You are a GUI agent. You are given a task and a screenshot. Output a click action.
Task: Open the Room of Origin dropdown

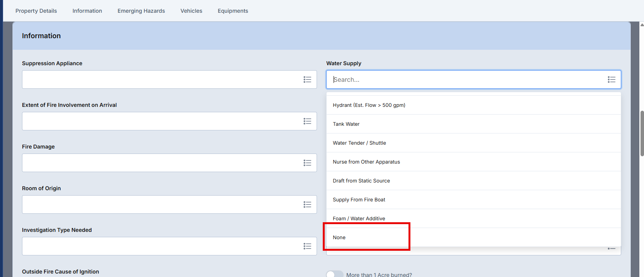[162, 204]
